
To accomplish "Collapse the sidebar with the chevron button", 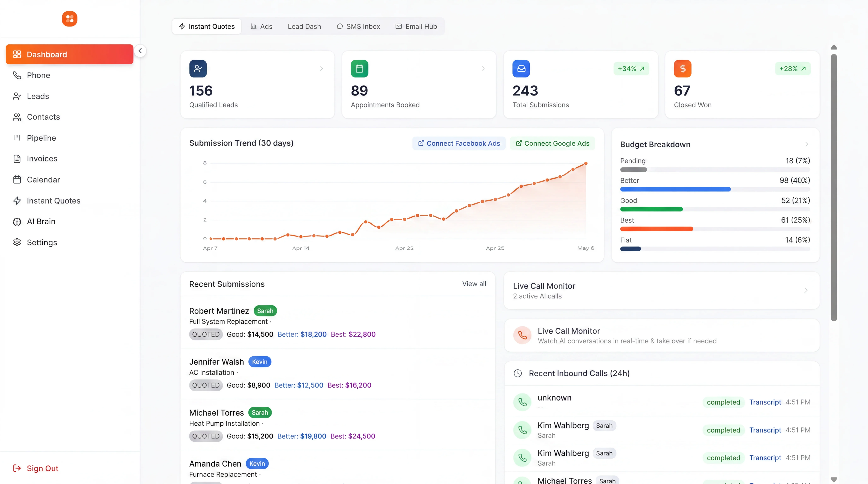I will (140, 51).
